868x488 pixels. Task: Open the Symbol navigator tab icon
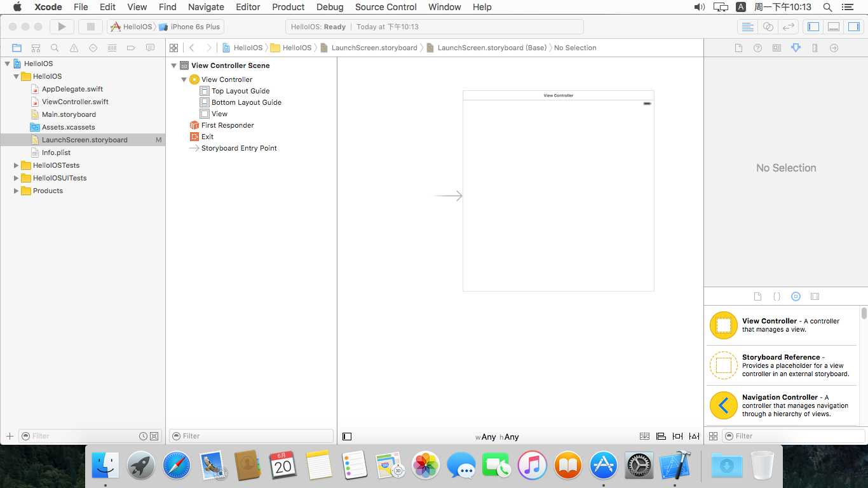(x=36, y=48)
